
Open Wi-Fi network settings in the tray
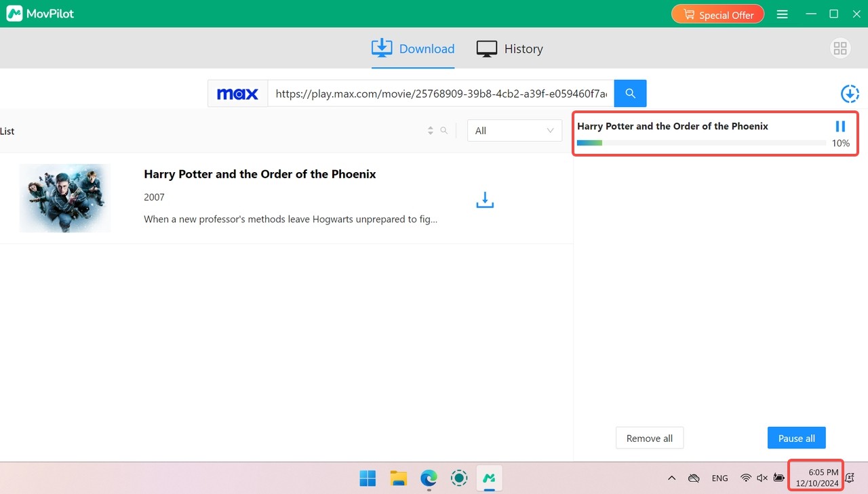coord(746,478)
